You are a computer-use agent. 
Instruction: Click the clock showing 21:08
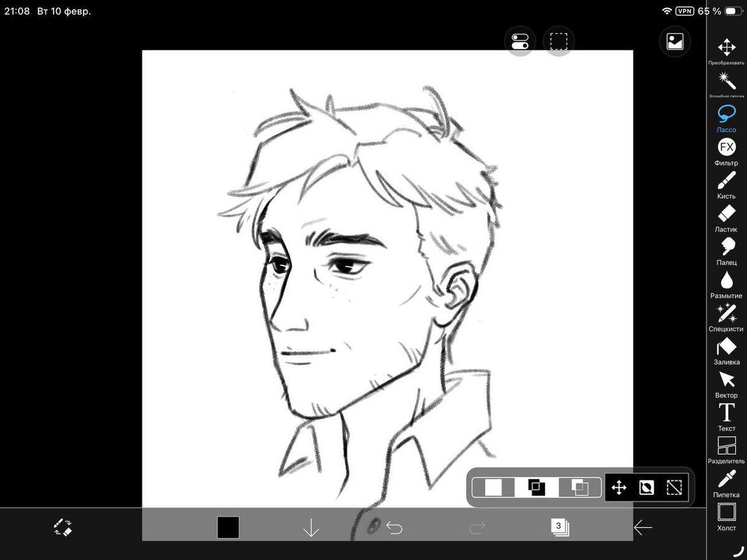(x=17, y=11)
